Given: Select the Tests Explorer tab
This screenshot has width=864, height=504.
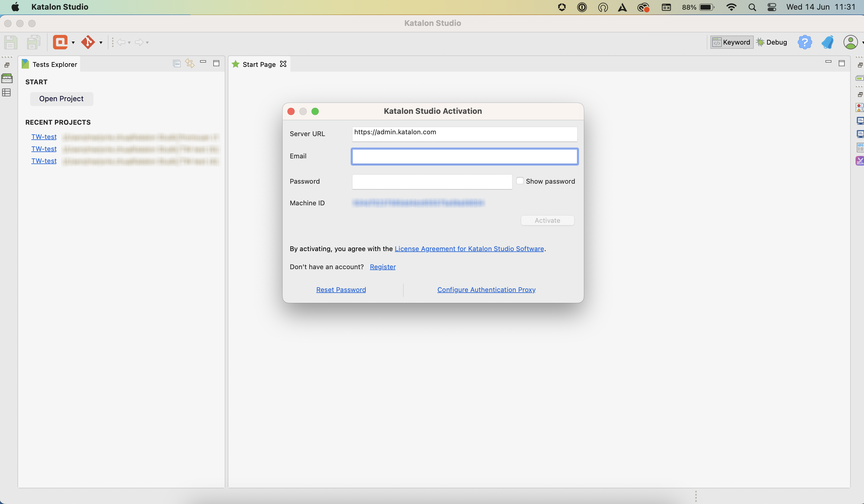Looking at the screenshot, I should (x=50, y=64).
